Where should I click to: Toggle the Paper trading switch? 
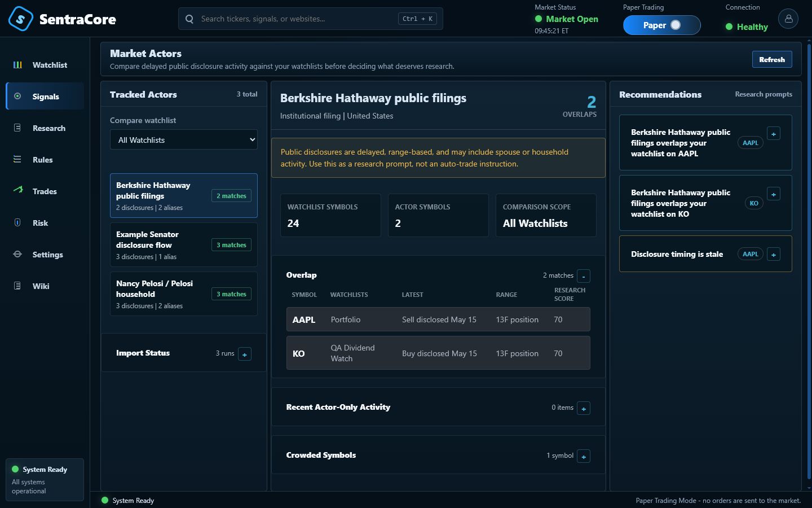661,25
